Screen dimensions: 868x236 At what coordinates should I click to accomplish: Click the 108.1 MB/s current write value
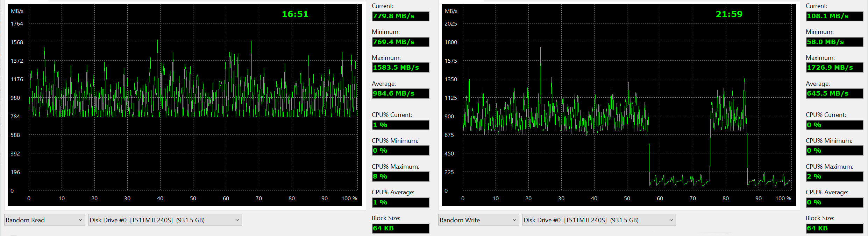834,16
